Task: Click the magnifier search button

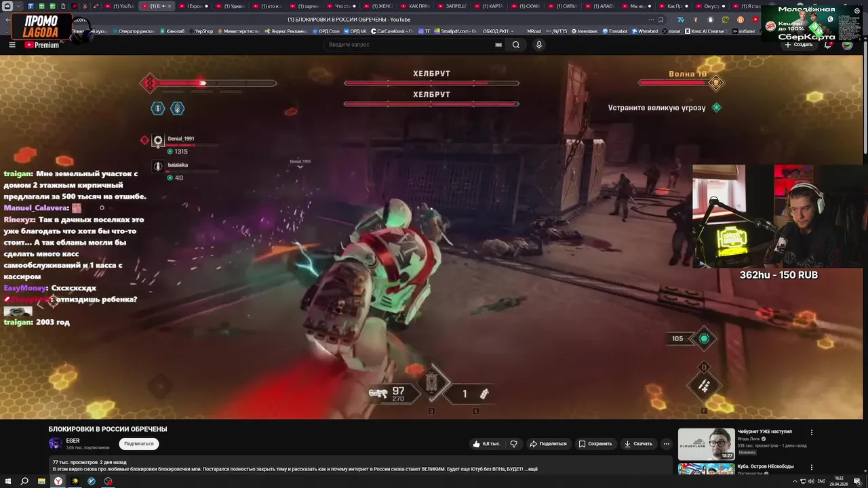Action: click(x=516, y=45)
